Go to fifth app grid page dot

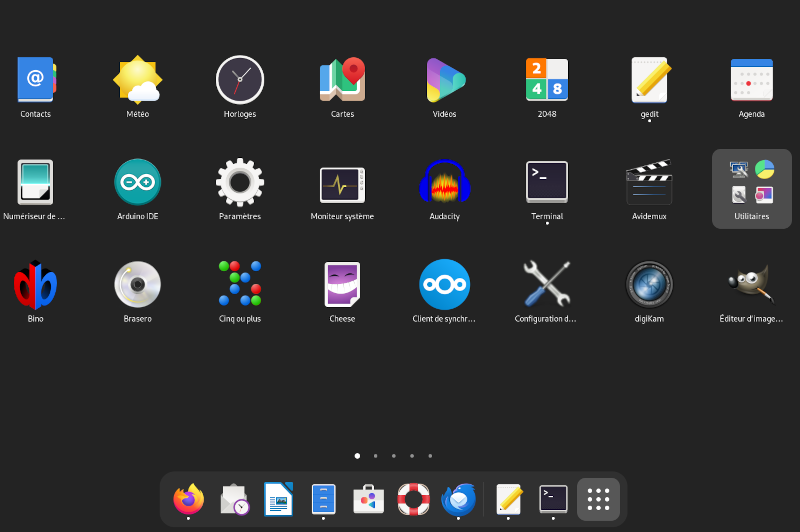(x=430, y=456)
